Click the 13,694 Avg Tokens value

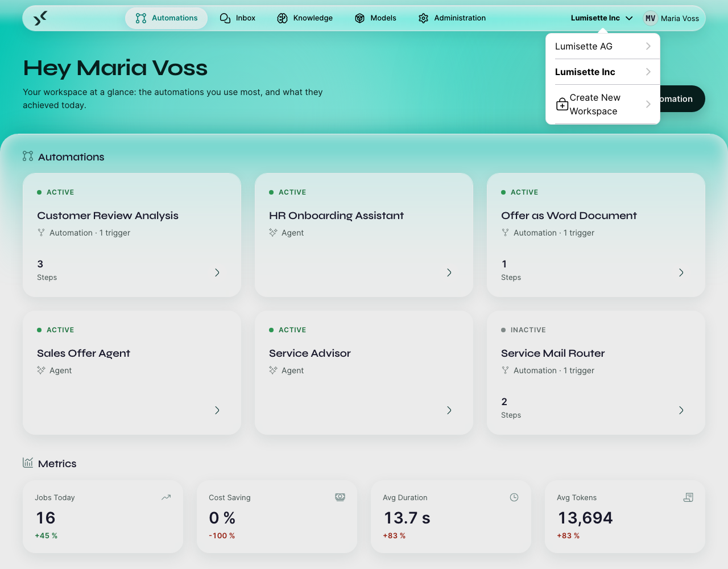click(585, 518)
